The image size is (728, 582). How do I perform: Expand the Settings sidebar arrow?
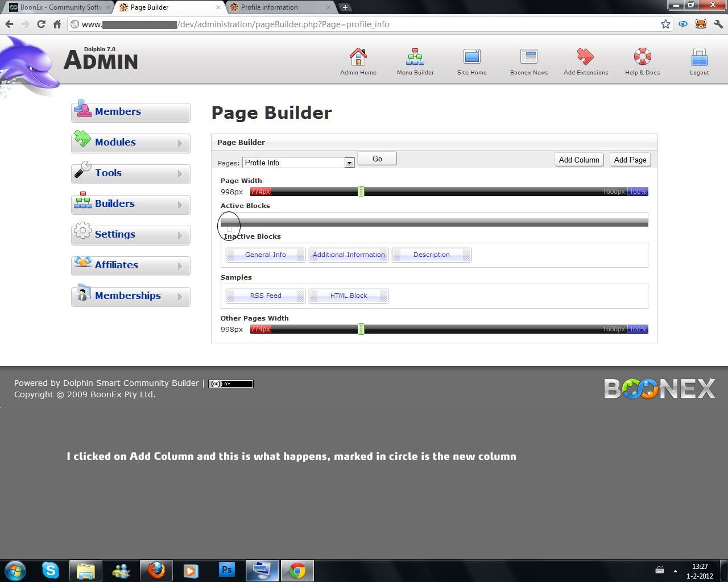pyautogui.click(x=180, y=235)
